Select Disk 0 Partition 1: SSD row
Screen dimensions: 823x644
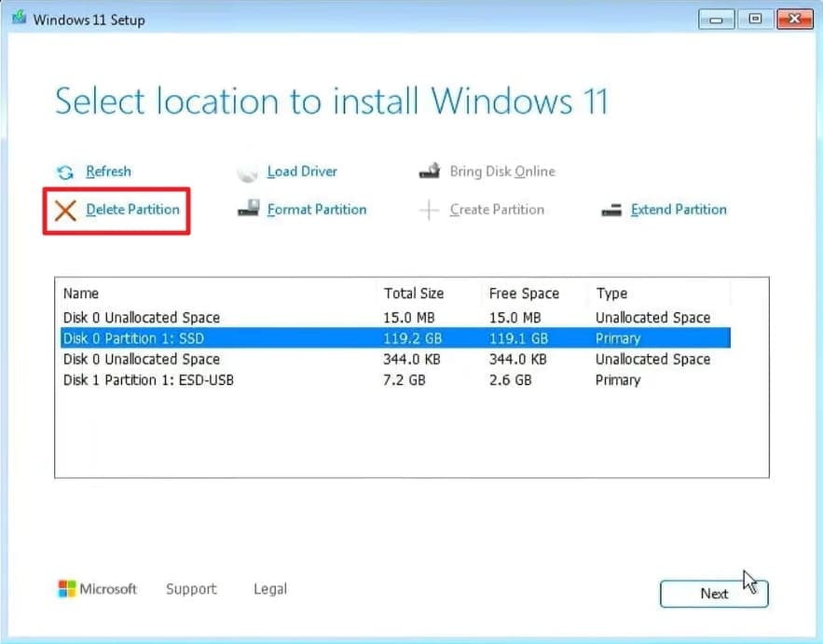point(396,338)
